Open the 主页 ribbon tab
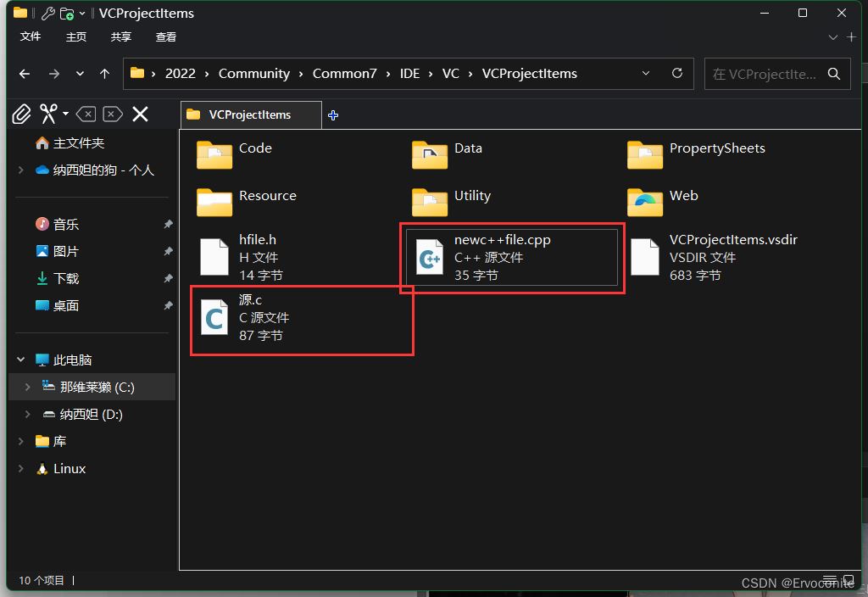Screen dimensions: 868x597 [75, 37]
